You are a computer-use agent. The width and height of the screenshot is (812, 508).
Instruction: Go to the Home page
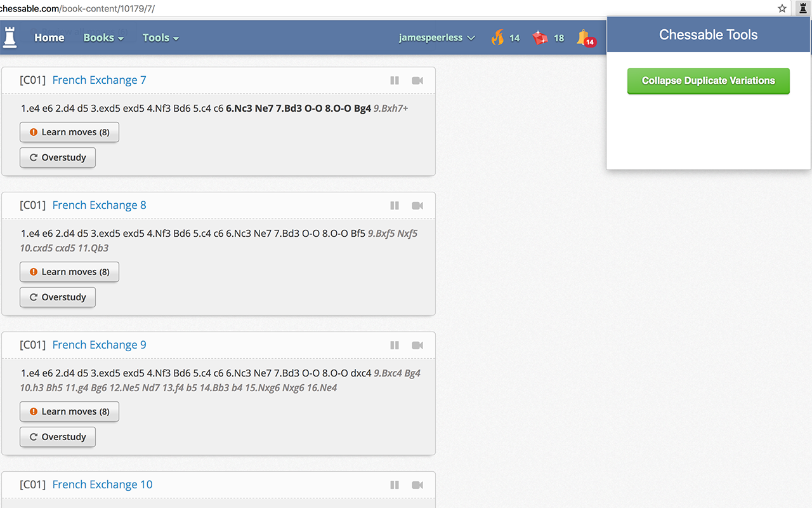[x=49, y=37]
